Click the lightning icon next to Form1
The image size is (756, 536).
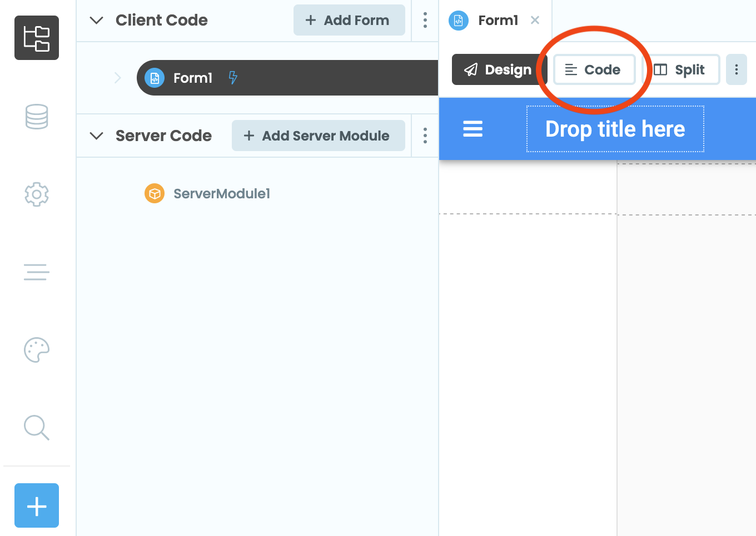[233, 78]
